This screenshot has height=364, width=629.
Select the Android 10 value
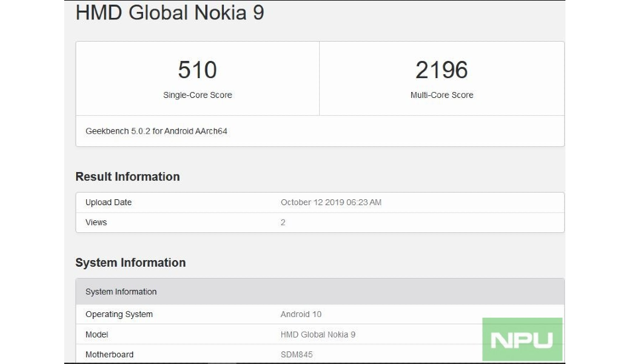(x=301, y=314)
